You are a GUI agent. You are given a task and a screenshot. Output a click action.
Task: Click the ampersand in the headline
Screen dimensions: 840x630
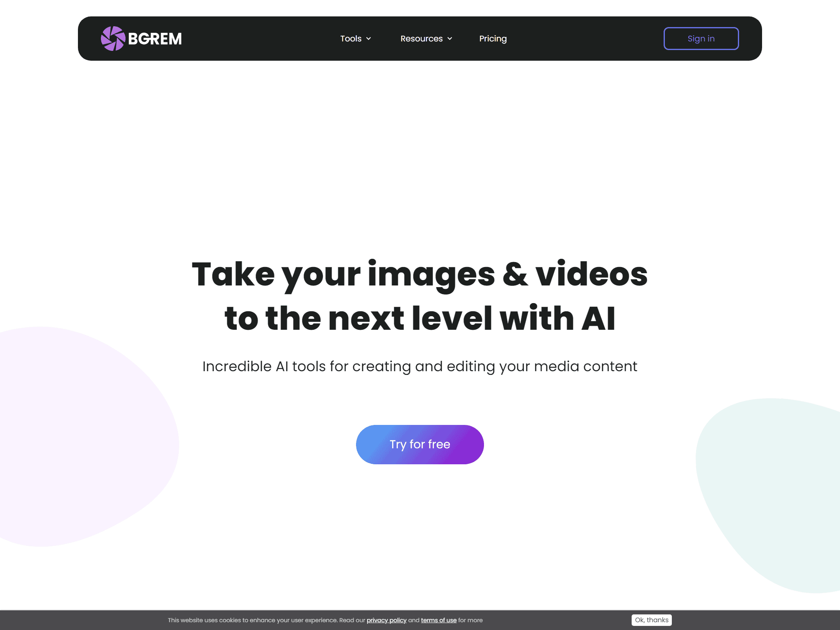click(515, 274)
